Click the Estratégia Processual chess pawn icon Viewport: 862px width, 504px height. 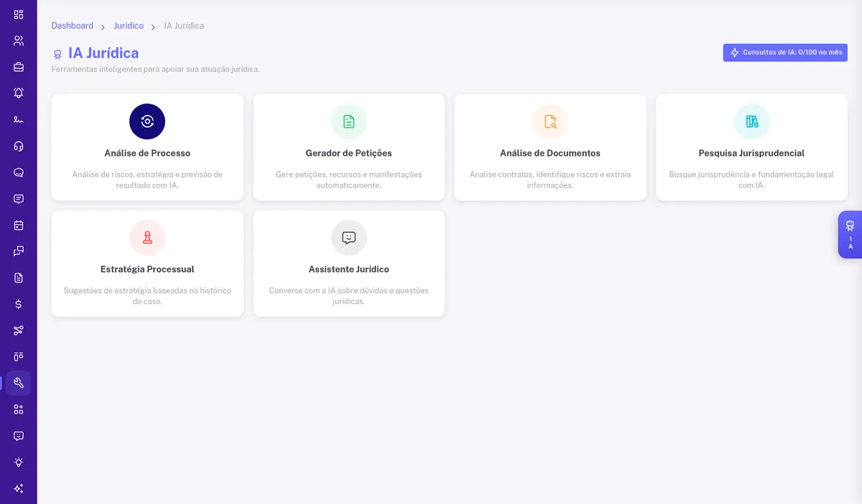click(x=147, y=238)
